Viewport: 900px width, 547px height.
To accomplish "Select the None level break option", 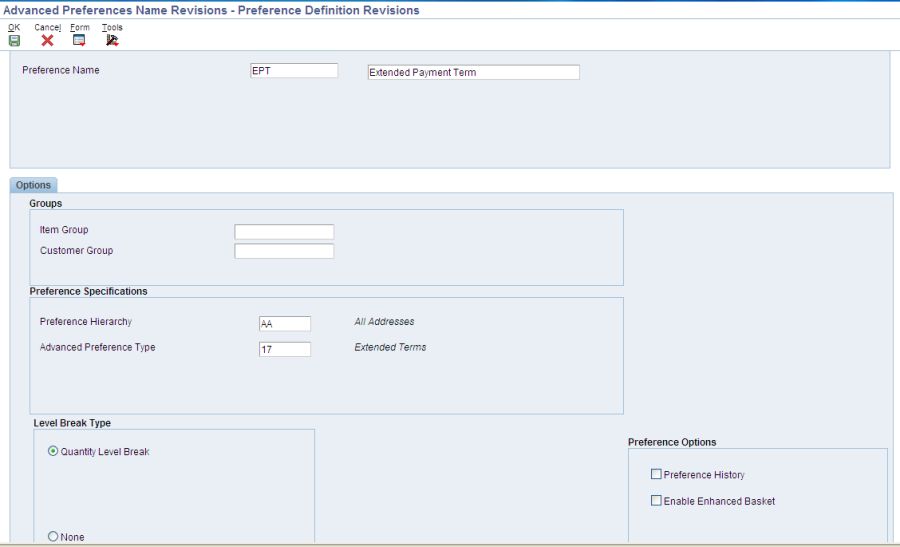I will click(53, 536).
